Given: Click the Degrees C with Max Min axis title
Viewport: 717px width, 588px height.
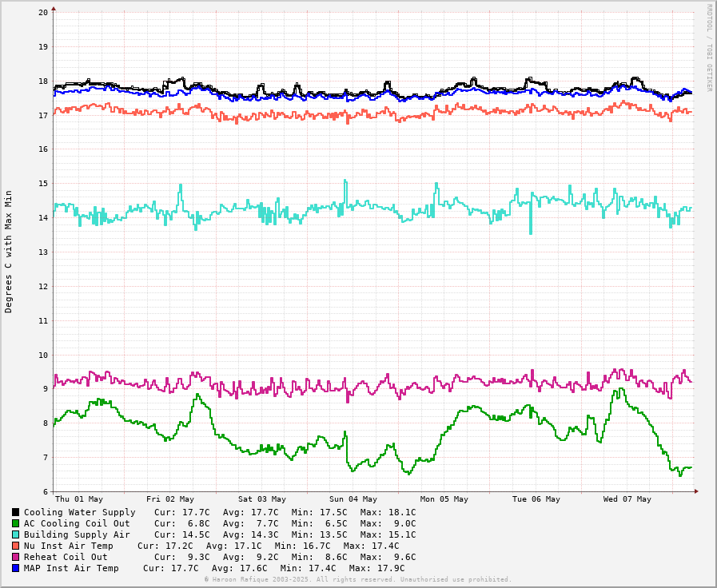Looking at the screenshot, I should point(9,251).
